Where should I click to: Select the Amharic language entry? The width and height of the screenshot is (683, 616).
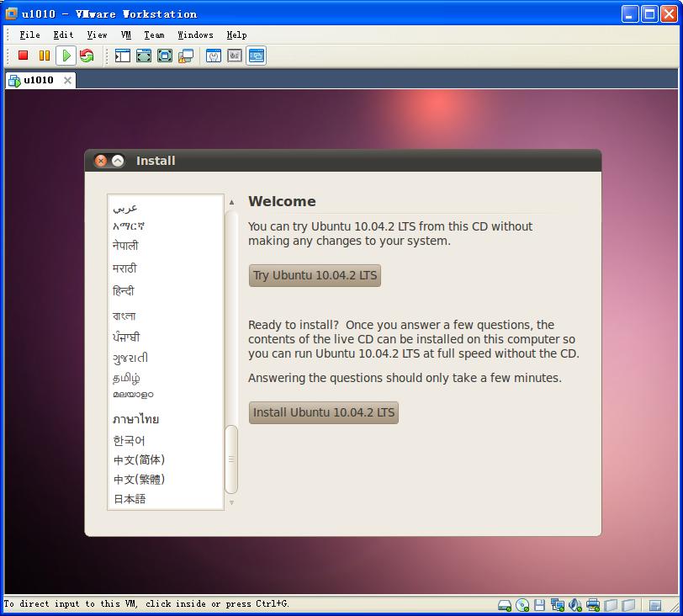(x=166, y=226)
